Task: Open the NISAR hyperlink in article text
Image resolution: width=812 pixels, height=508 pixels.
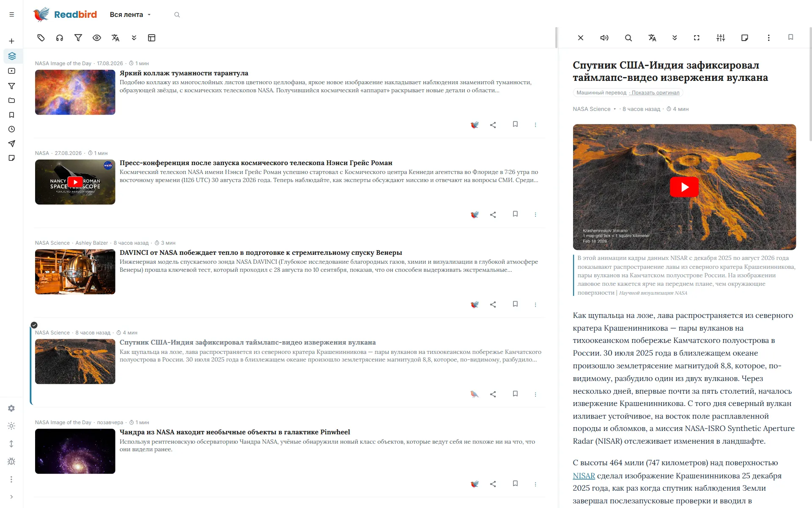Action: (584, 475)
